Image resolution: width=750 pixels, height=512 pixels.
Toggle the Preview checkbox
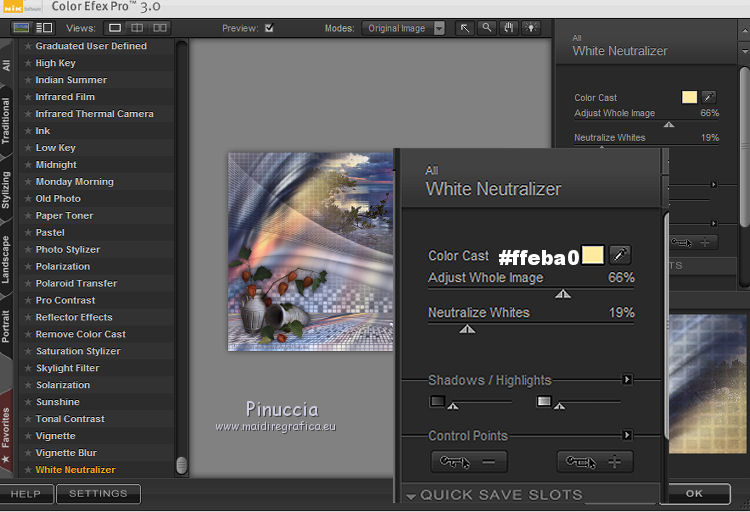(x=269, y=28)
